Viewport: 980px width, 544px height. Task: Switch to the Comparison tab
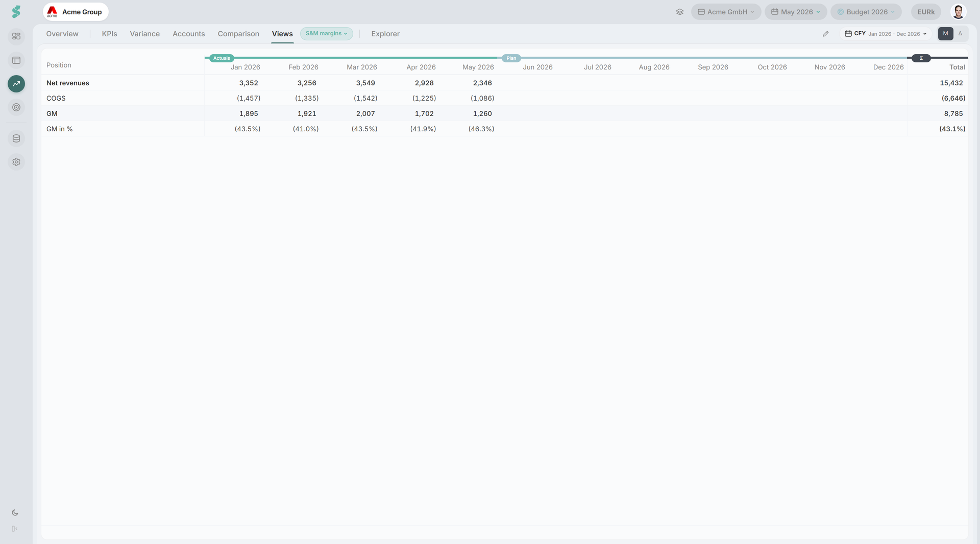tap(238, 34)
